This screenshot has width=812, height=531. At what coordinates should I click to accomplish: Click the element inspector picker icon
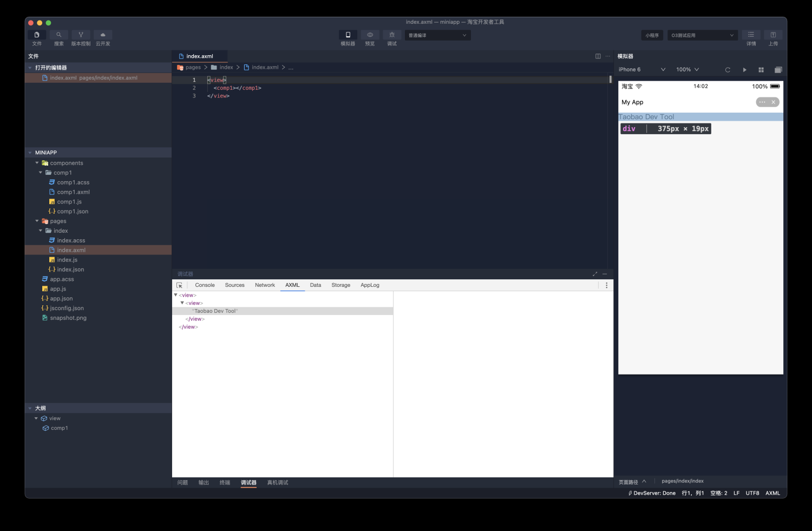pos(179,285)
